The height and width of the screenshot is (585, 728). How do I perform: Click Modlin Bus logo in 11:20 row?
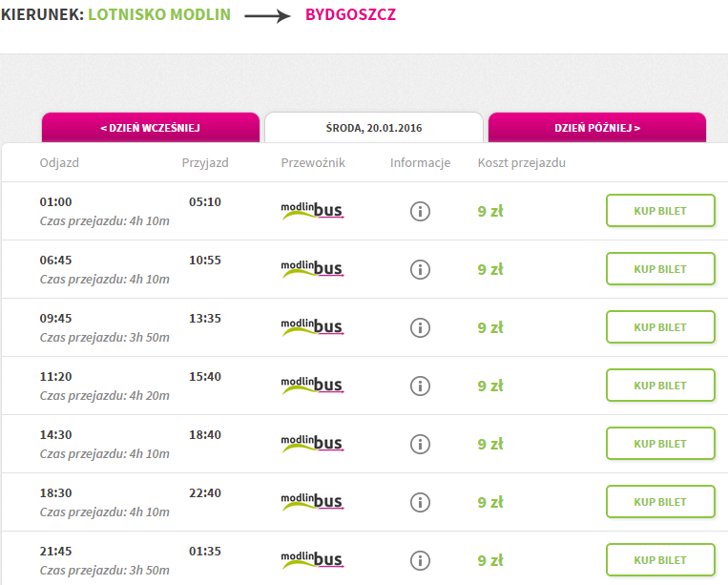(312, 386)
